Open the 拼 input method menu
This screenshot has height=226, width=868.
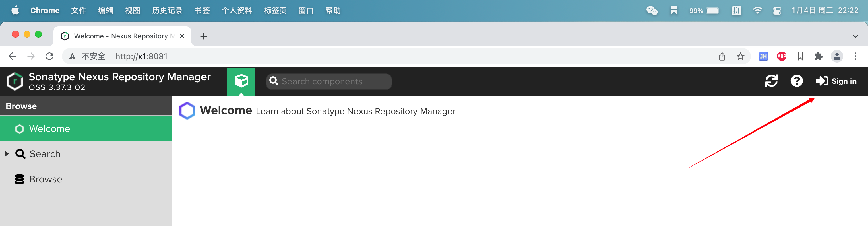[x=736, y=10]
